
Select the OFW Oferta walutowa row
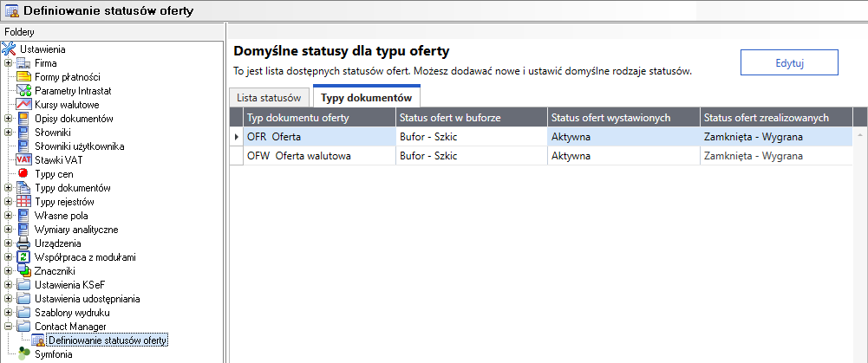pyautogui.click(x=318, y=156)
